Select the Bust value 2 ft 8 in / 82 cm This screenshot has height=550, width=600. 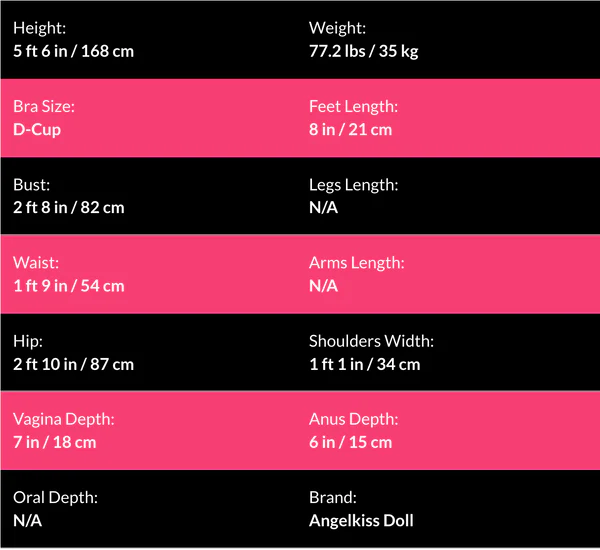tap(69, 207)
